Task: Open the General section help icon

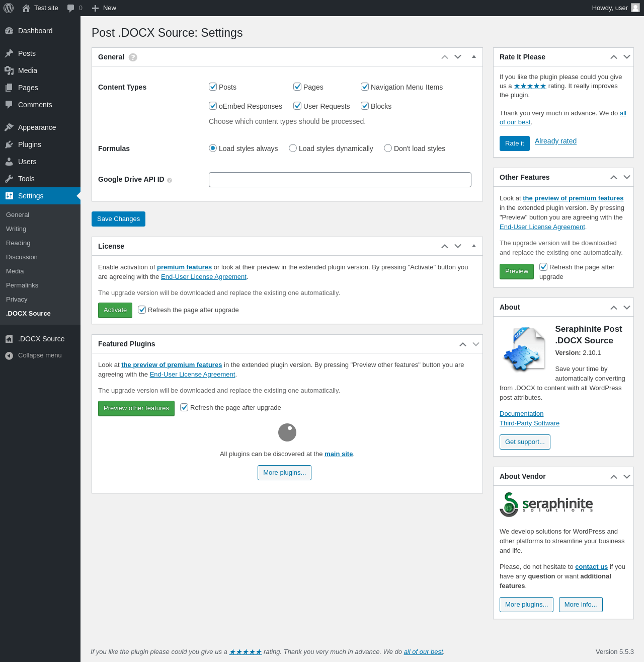Action: click(x=133, y=57)
